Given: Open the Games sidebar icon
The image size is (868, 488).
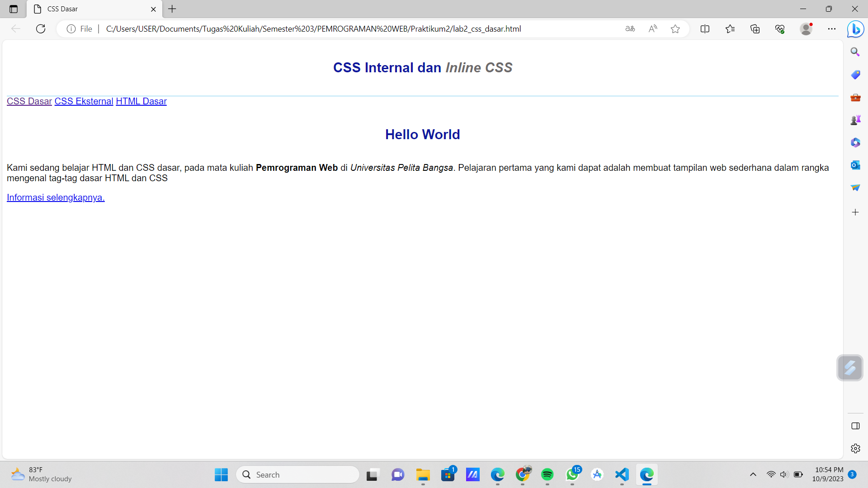Looking at the screenshot, I should pyautogui.click(x=855, y=120).
